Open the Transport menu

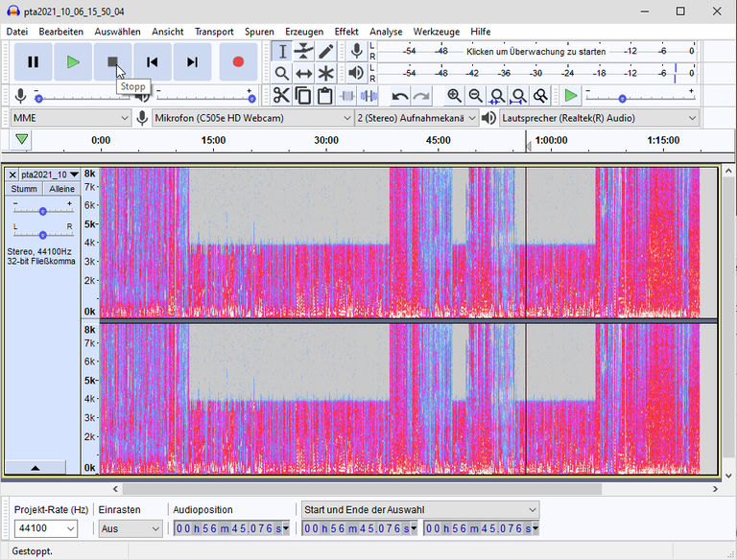point(214,32)
